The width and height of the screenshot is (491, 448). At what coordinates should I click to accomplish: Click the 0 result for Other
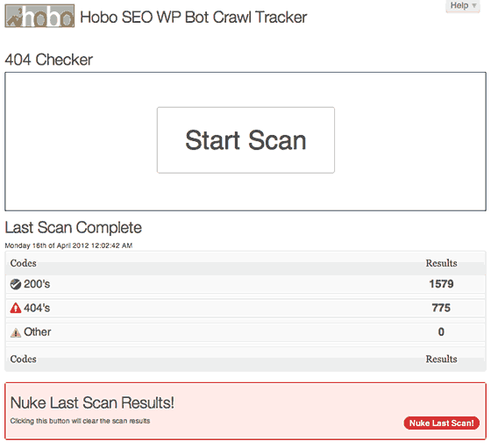click(x=441, y=332)
